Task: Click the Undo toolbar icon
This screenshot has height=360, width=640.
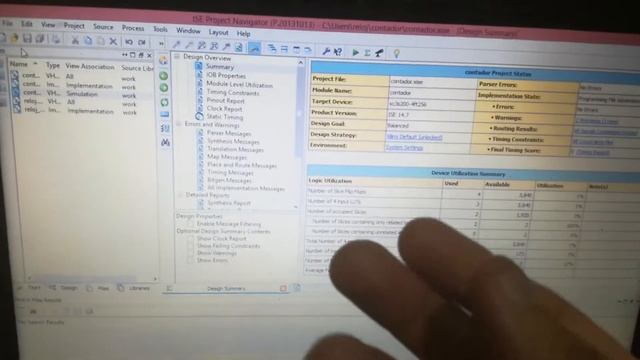Action: (129, 42)
